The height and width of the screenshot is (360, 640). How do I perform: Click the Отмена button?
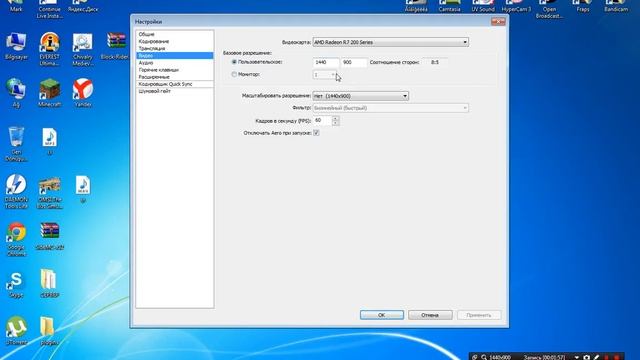430,315
